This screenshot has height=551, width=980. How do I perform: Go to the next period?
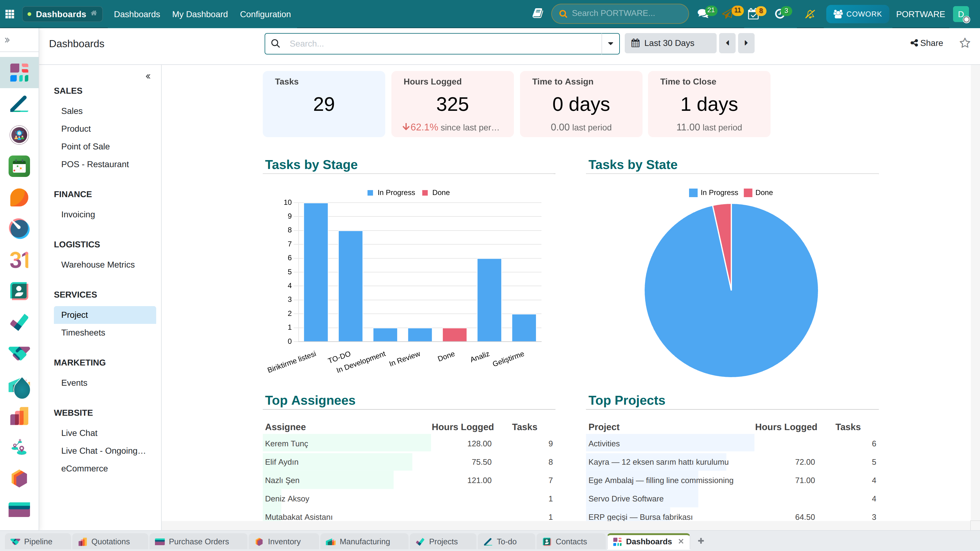(x=746, y=43)
